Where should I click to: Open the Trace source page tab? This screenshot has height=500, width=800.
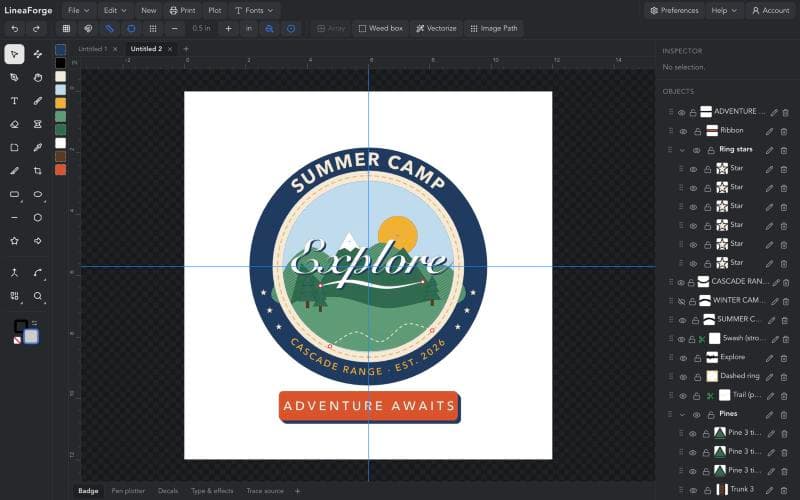tap(265, 491)
